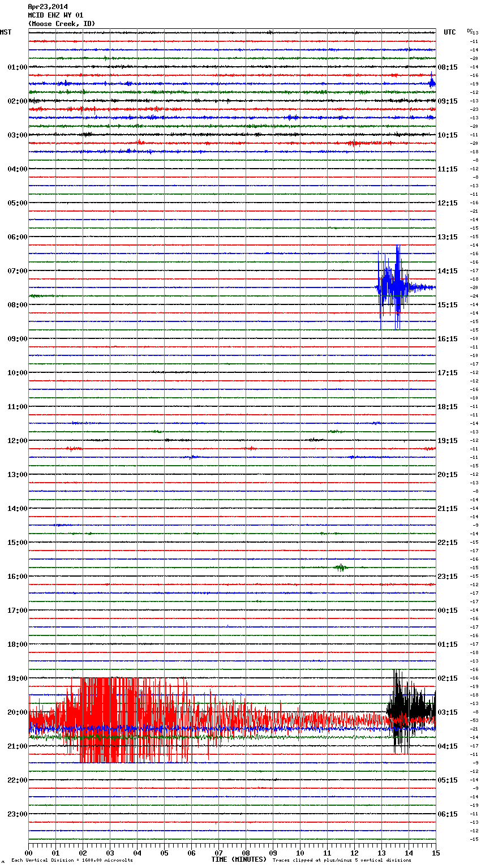Select the 02:15 UTC time label
481x868 pixels.
point(448,678)
